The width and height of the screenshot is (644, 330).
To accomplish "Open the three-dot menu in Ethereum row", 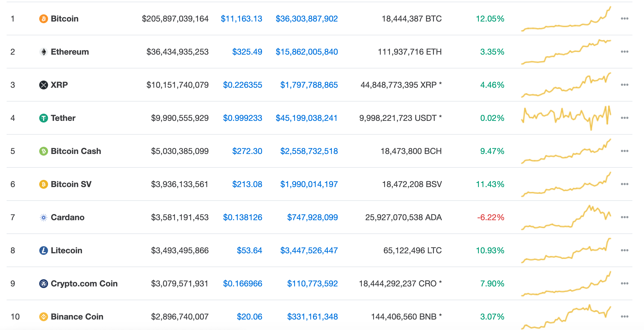I will tap(624, 52).
